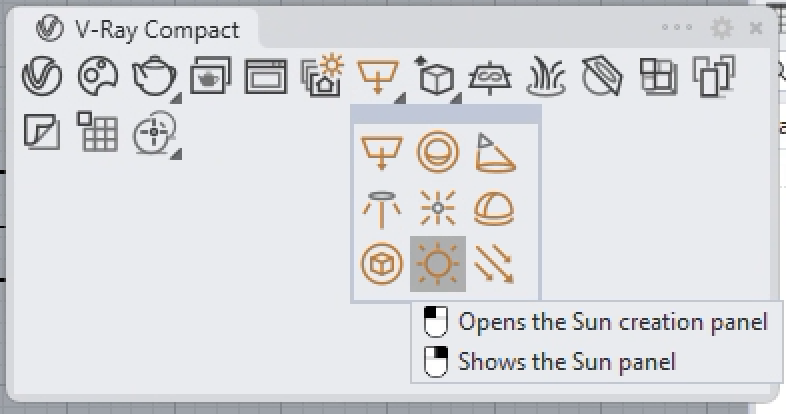Click the Light Gen sun-and-house icon

[x=323, y=75]
